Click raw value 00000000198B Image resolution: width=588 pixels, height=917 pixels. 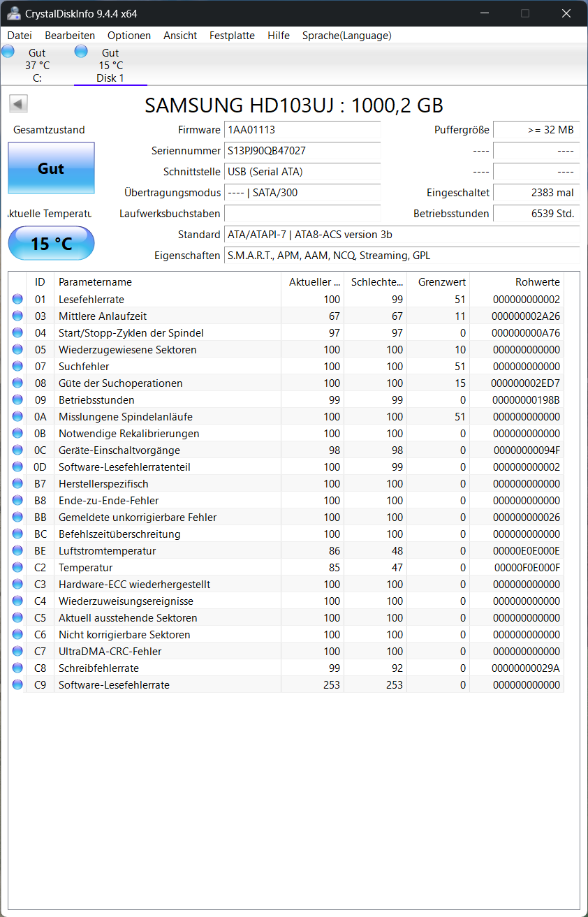click(526, 399)
